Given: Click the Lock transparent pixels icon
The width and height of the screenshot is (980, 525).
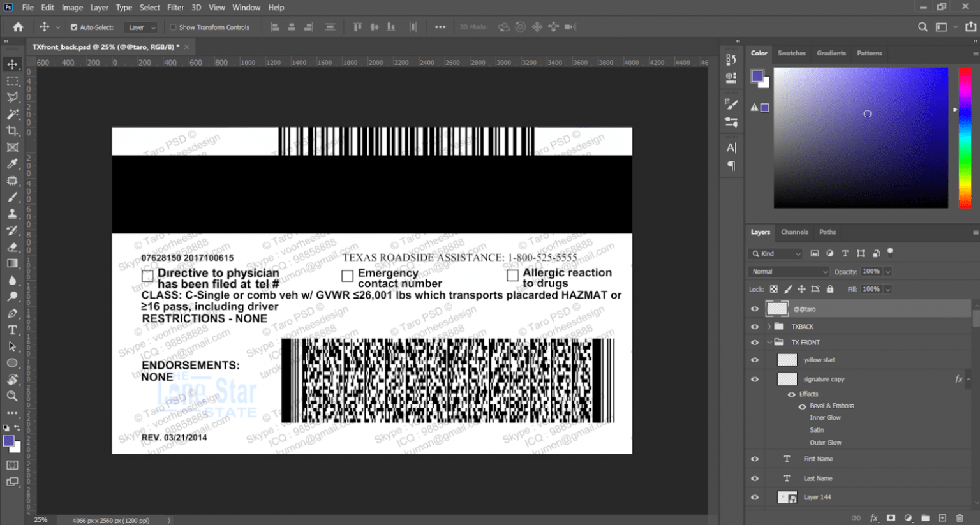Looking at the screenshot, I should pyautogui.click(x=773, y=289).
